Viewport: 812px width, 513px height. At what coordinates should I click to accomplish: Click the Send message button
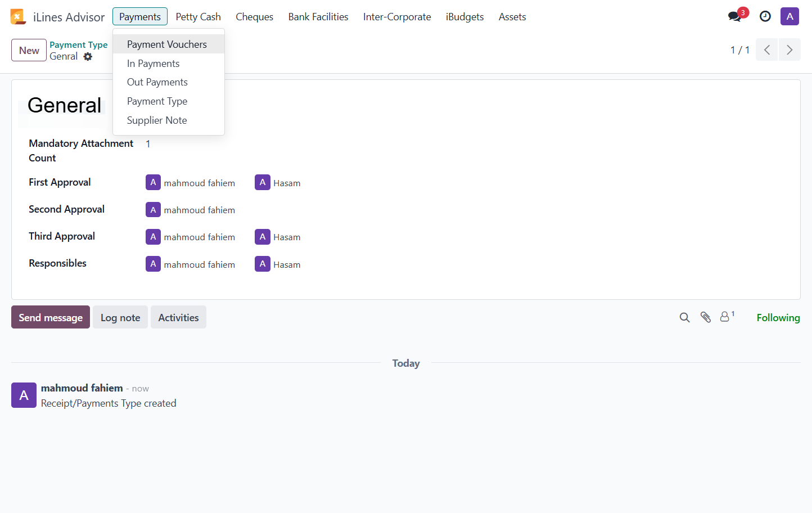pyautogui.click(x=51, y=317)
